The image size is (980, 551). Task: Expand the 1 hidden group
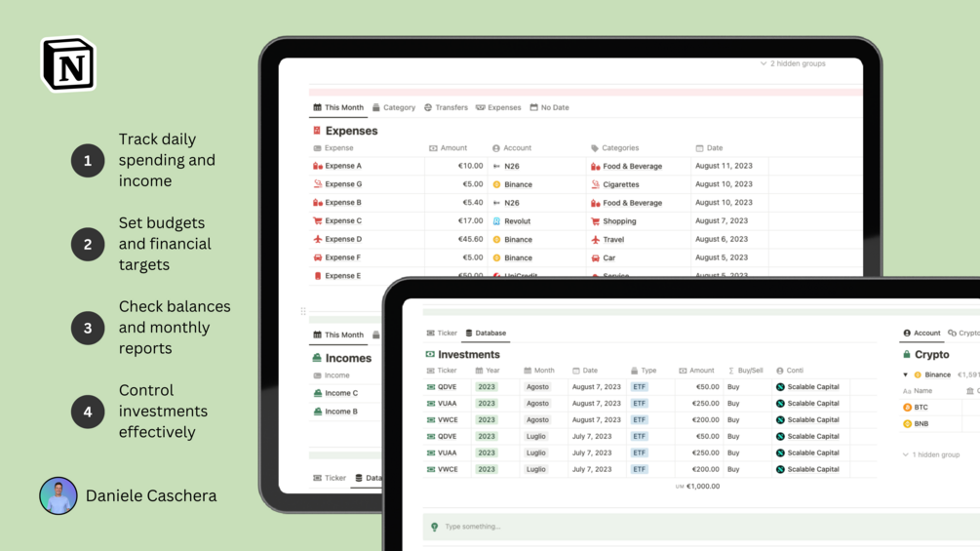(x=930, y=454)
